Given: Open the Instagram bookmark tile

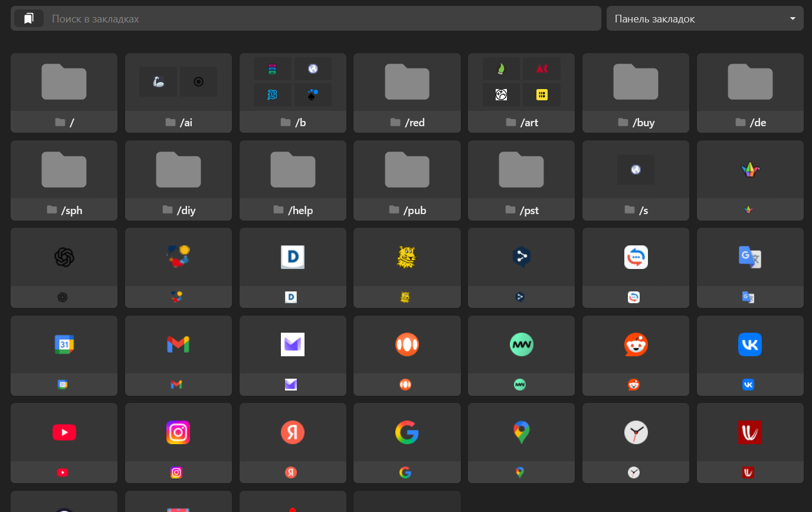Looking at the screenshot, I should [178, 432].
